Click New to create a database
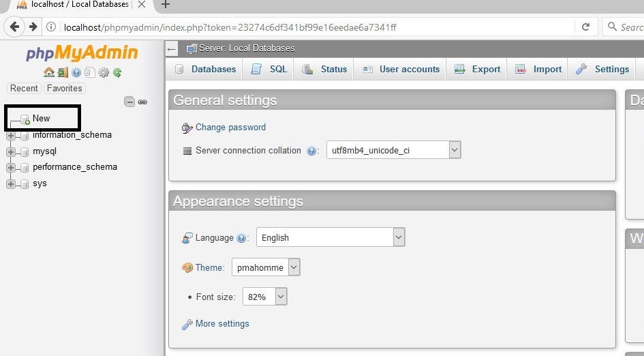Viewport: 644px width, 356px height. tap(41, 119)
